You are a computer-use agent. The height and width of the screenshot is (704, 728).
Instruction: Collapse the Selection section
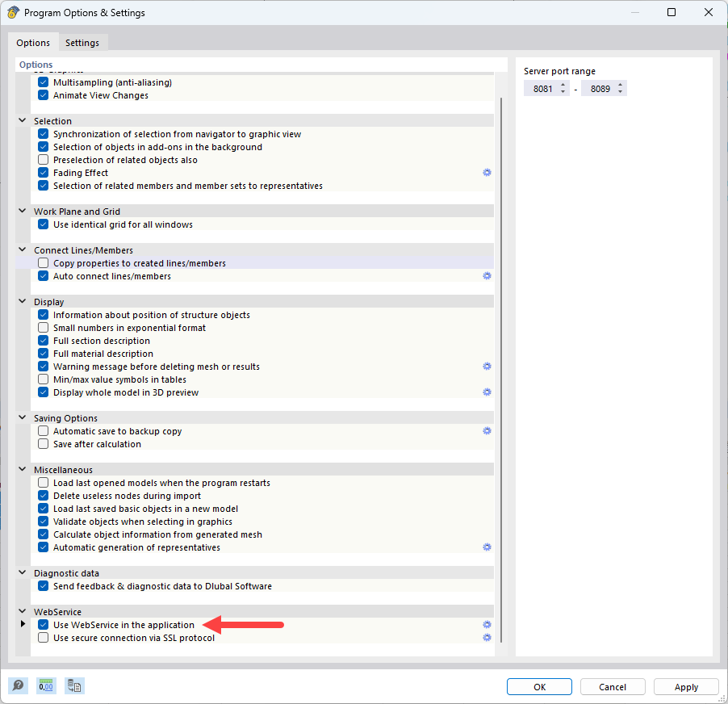(22, 120)
